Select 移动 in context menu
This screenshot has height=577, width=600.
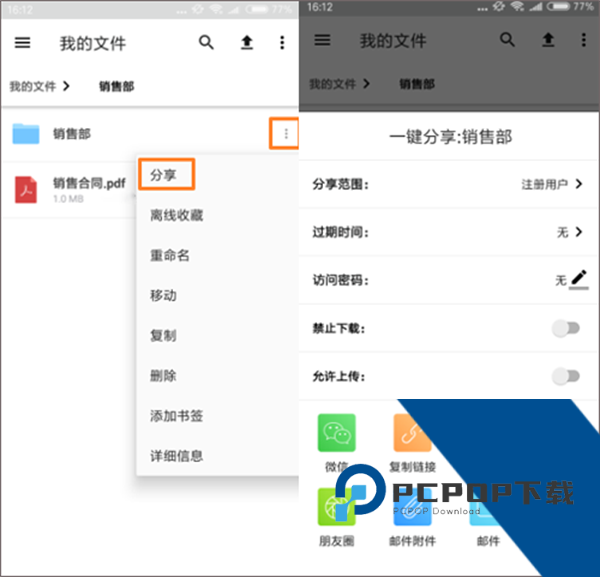[x=163, y=295]
